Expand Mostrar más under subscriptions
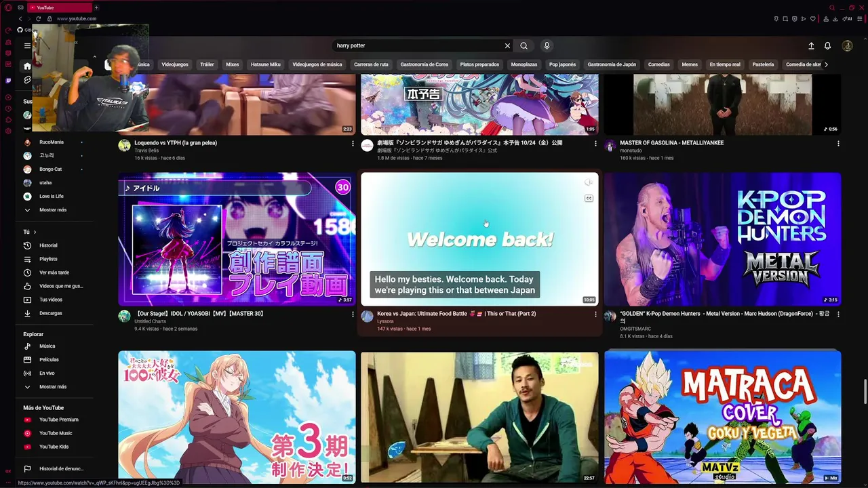868x488 pixels. pyautogui.click(x=54, y=210)
